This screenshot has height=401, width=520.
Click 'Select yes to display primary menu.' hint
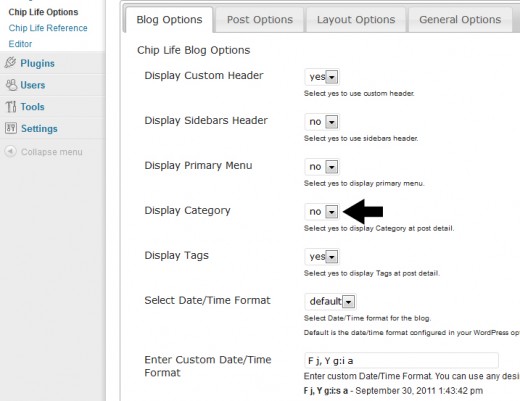(364, 184)
